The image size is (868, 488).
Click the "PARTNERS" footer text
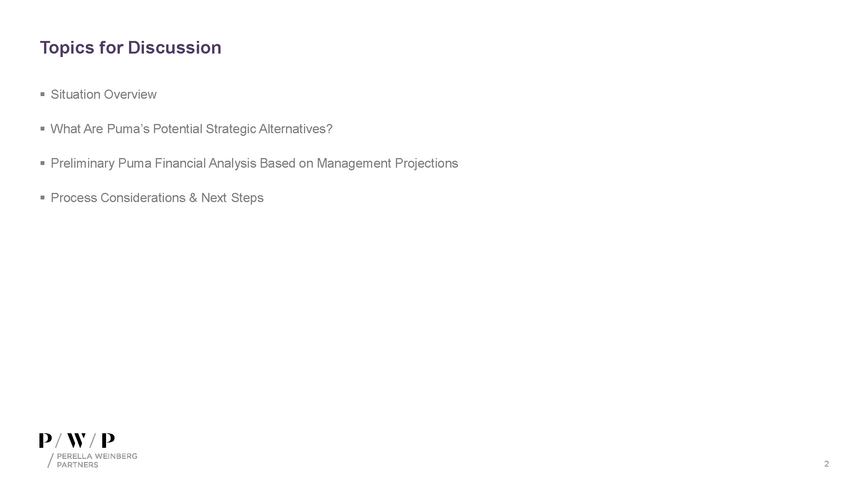(77, 465)
